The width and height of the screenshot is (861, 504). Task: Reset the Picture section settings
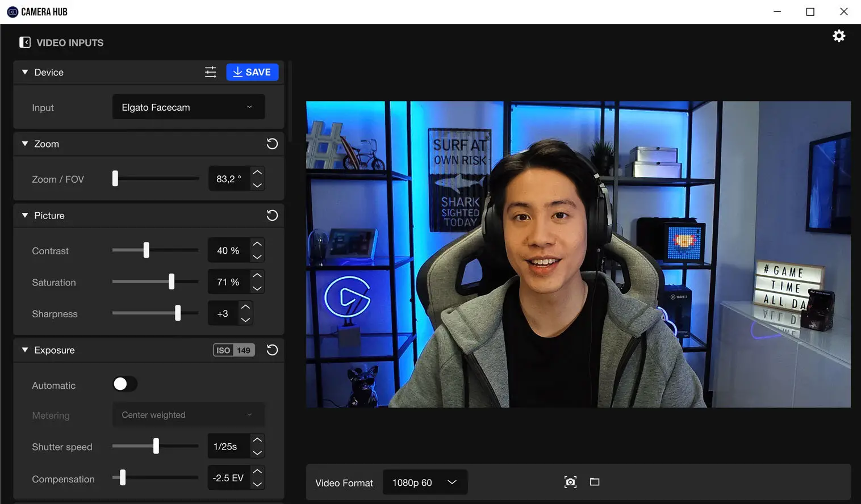tap(272, 215)
